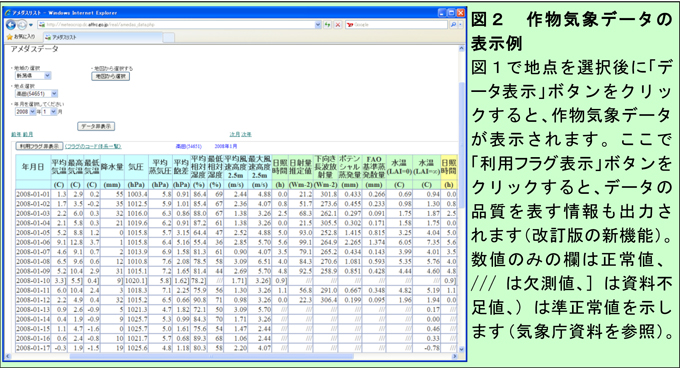Open a new blank browser tab
680x368 pixels.
click(169, 38)
